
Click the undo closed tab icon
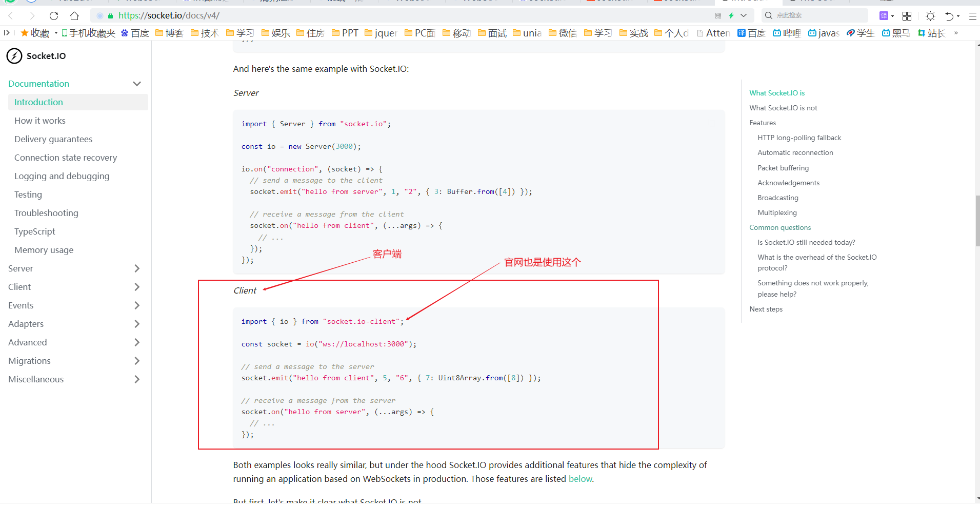click(x=949, y=16)
